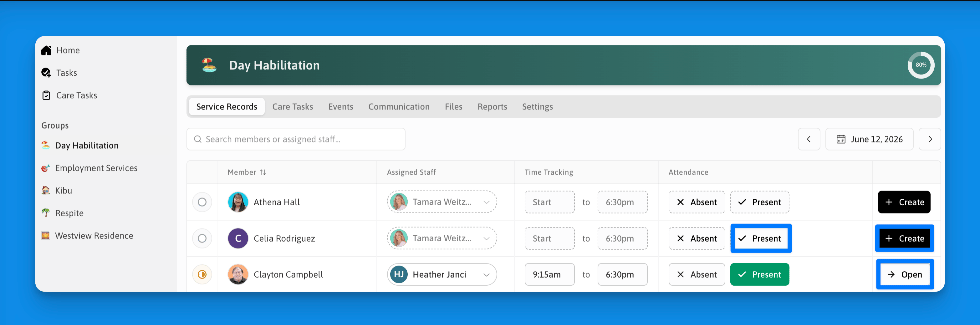Set start time for Athena Hall
The height and width of the screenshot is (325, 980).
coord(549,202)
